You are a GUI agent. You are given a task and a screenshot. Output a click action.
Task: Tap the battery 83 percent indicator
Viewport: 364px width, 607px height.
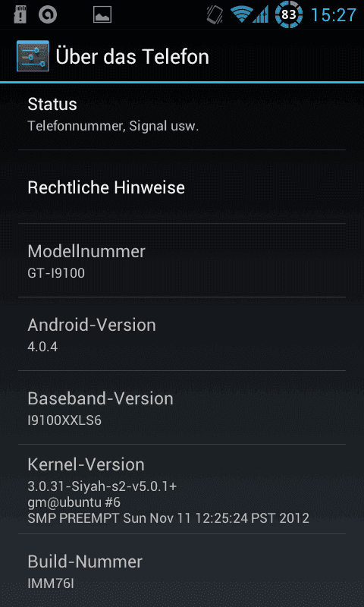(x=289, y=14)
